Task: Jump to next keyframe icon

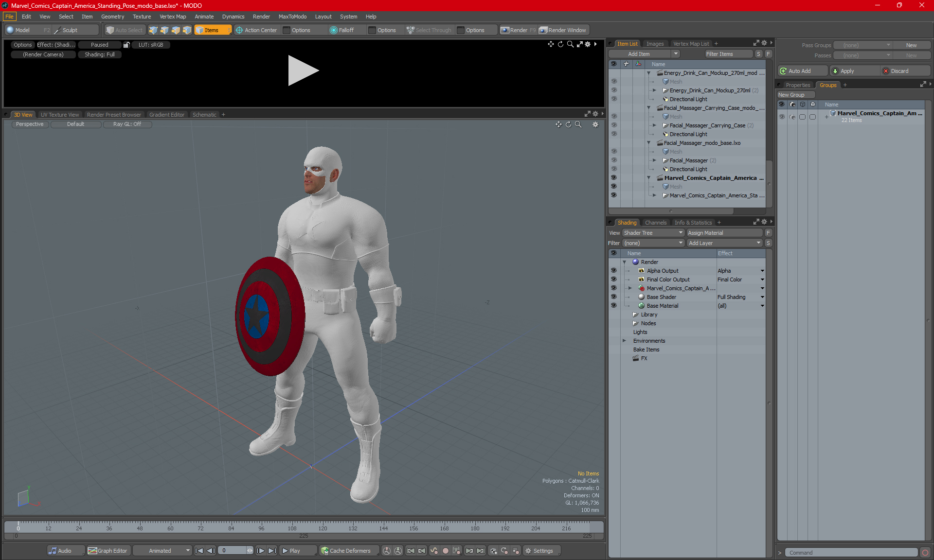Action: click(469, 551)
